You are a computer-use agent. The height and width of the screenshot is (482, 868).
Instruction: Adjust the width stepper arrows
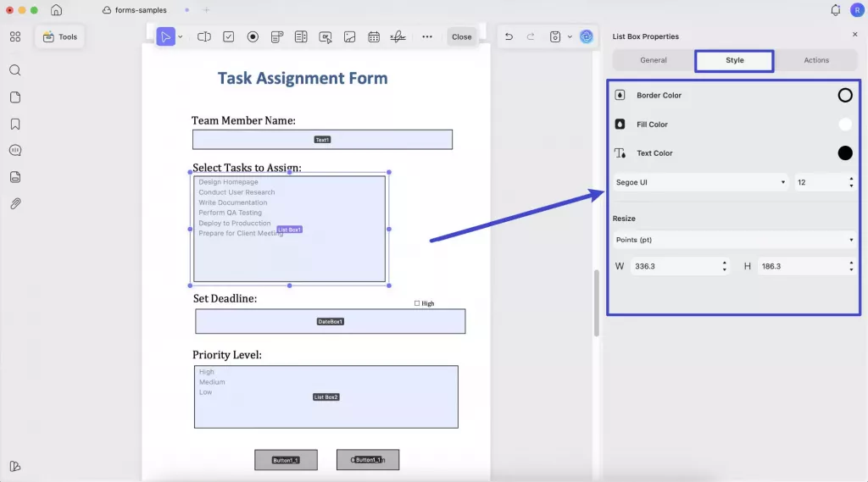(724, 266)
